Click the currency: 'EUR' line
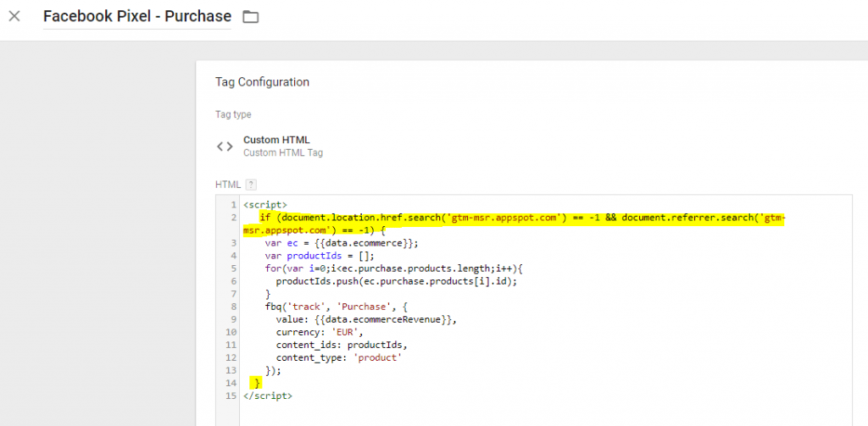Screen dimensions: 868x426 click(x=319, y=332)
